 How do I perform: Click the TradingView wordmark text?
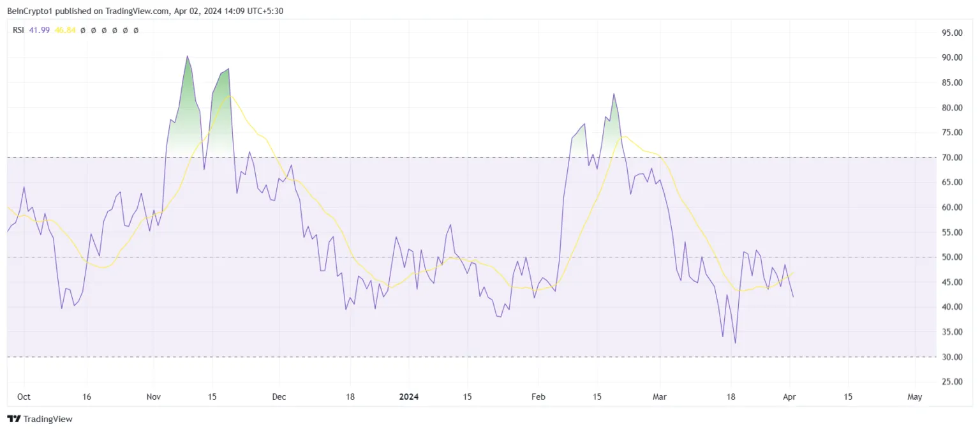(x=48, y=419)
